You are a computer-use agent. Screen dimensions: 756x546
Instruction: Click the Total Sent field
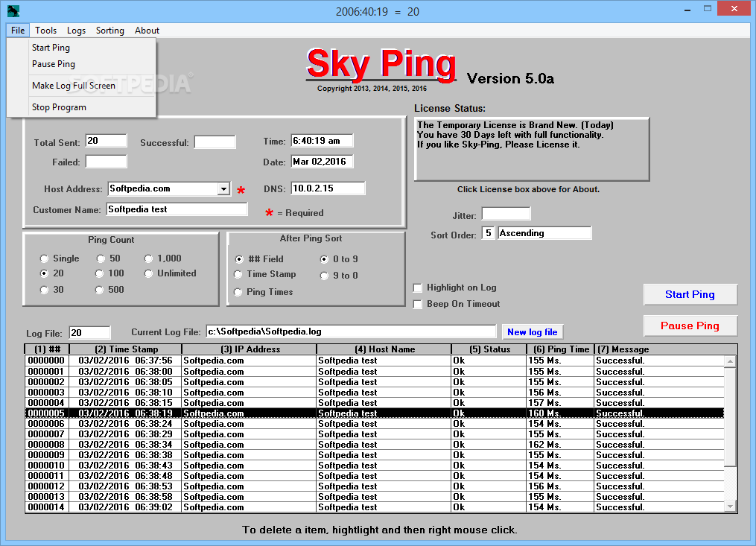pyautogui.click(x=106, y=141)
